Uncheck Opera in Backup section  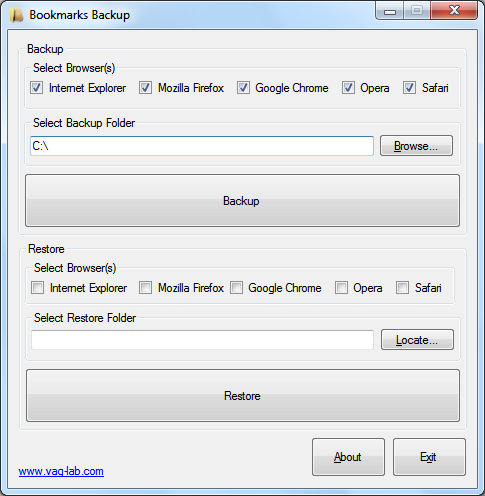coord(348,88)
